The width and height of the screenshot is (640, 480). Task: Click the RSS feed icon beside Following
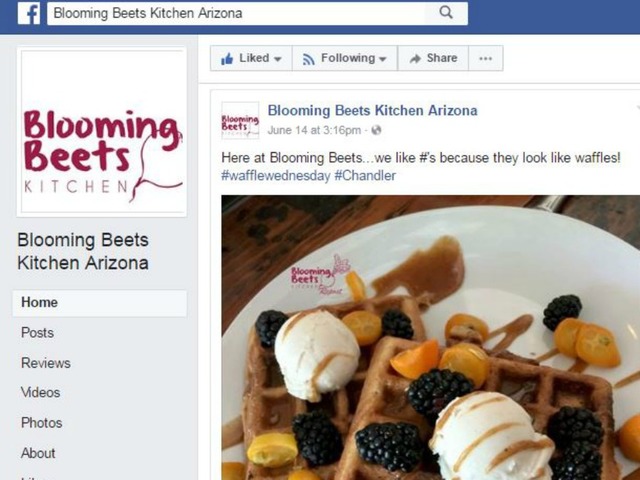309,60
